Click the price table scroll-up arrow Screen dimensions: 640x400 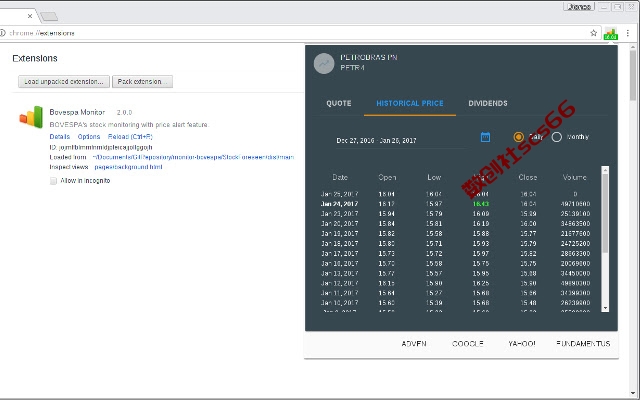click(x=605, y=169)
